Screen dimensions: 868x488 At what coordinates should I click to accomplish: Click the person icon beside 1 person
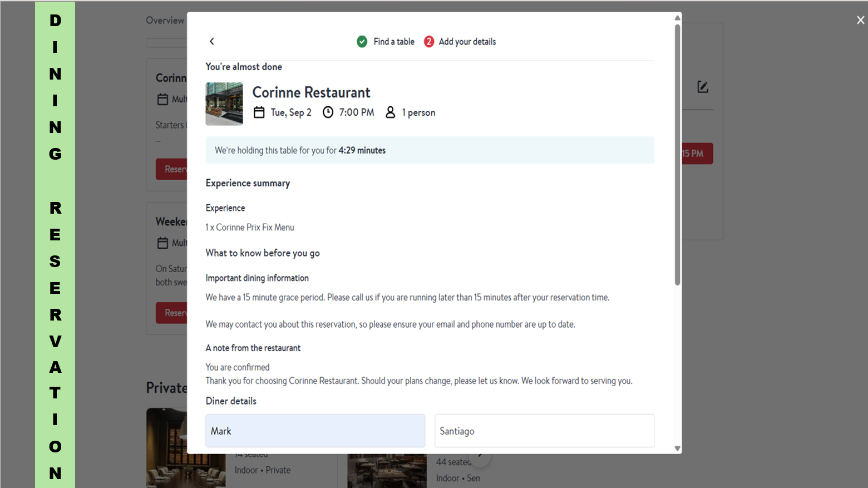click(x=390, y=112)
